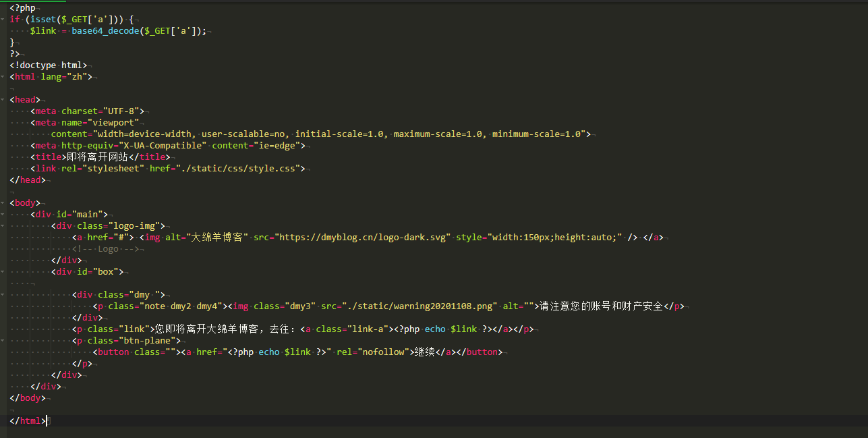The height and width of the screenshot is (438, 868).
Task: Click the text 您即将离开大绵羊博客
Action: coord(207,329)
